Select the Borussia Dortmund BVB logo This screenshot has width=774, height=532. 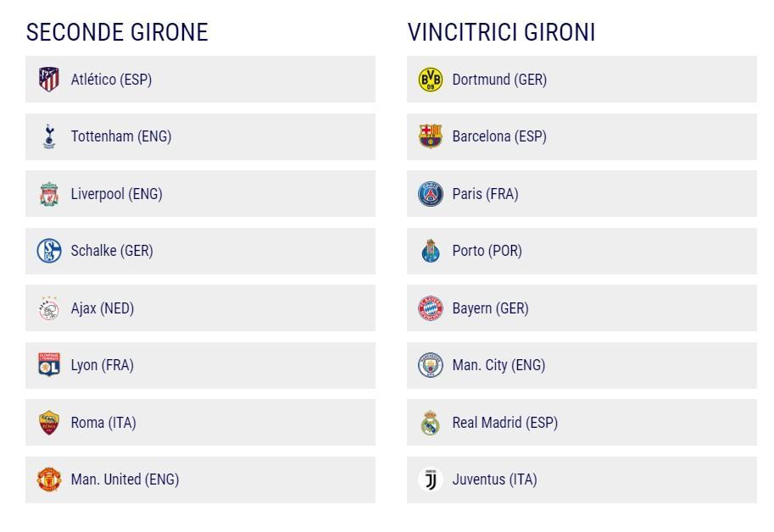tap(431, 80)
